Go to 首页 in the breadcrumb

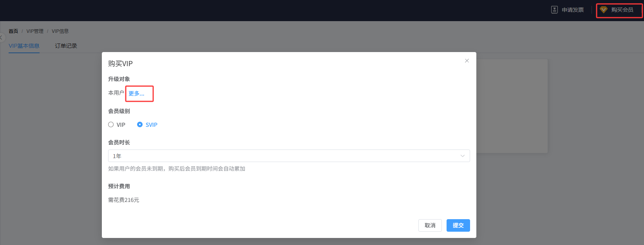click(13, 31)
